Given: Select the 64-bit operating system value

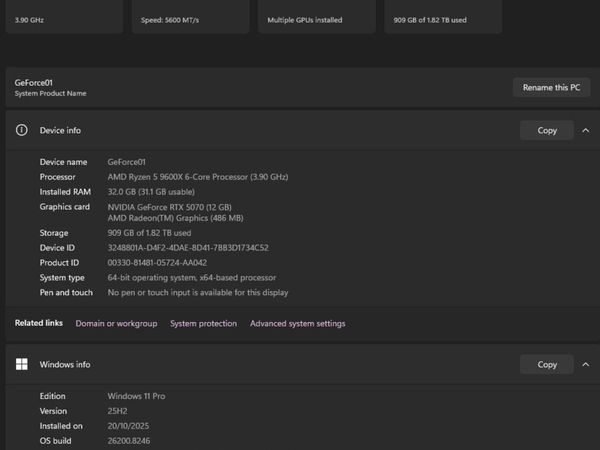Looking at the screenshot, I should pyautogui.click(x=192, y=277).
